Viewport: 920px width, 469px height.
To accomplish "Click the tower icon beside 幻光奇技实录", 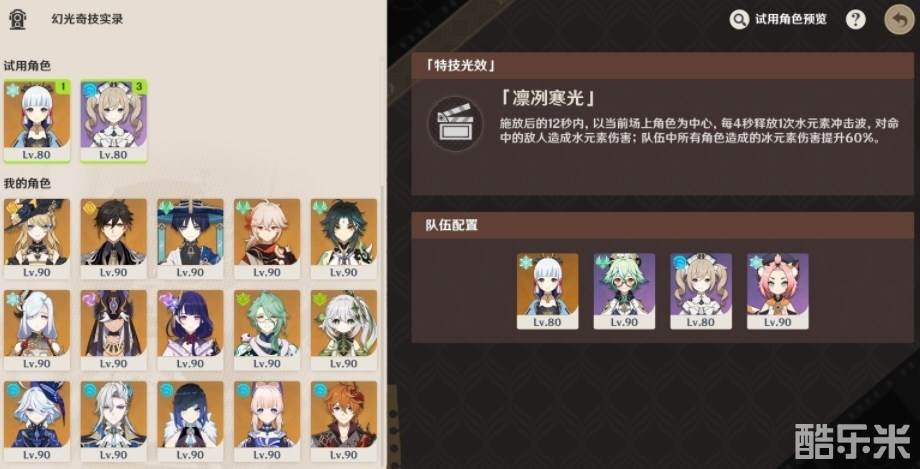I will (17, 19).
